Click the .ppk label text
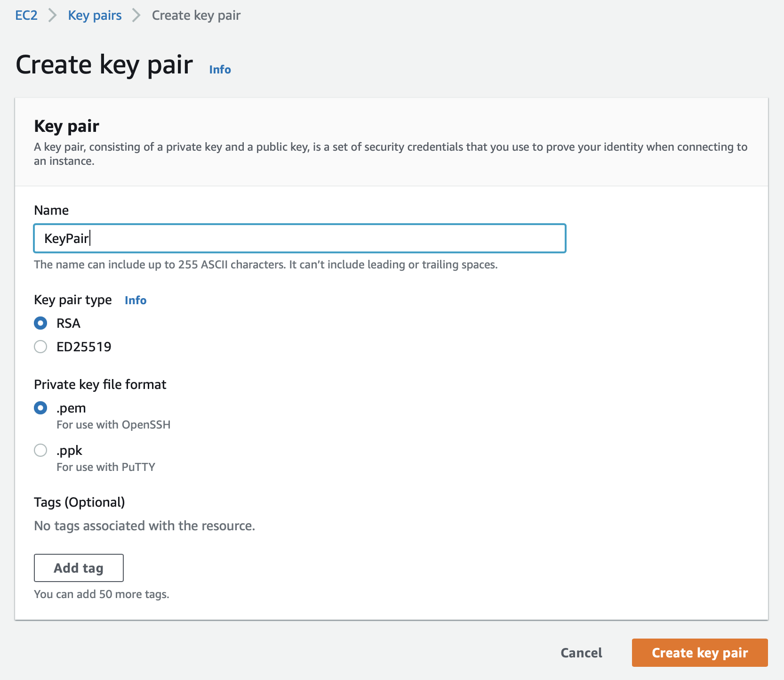This screenshot has height=680, width=784. (x=69, y=451)
